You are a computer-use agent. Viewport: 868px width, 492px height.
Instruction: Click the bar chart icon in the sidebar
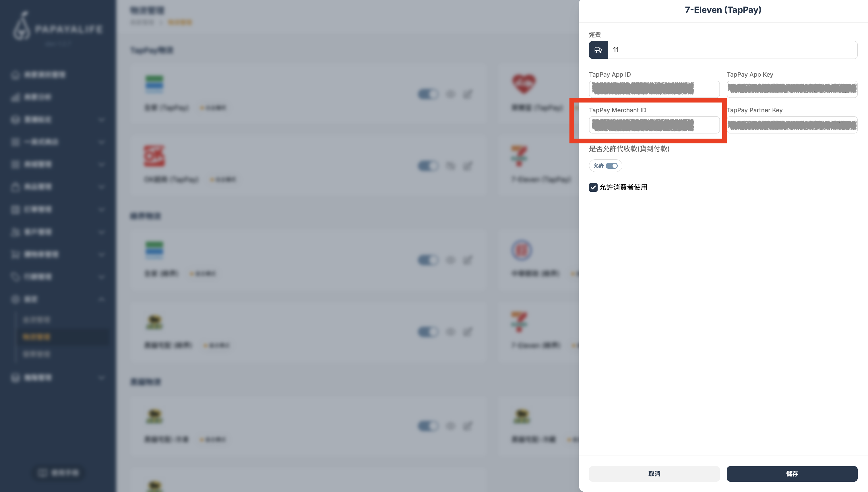pyautogui.click(x=15, y=98)
